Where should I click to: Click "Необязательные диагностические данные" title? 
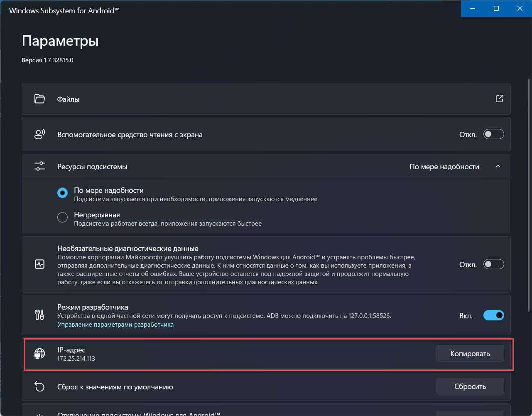pyautogui.click(x=128, y=249)
